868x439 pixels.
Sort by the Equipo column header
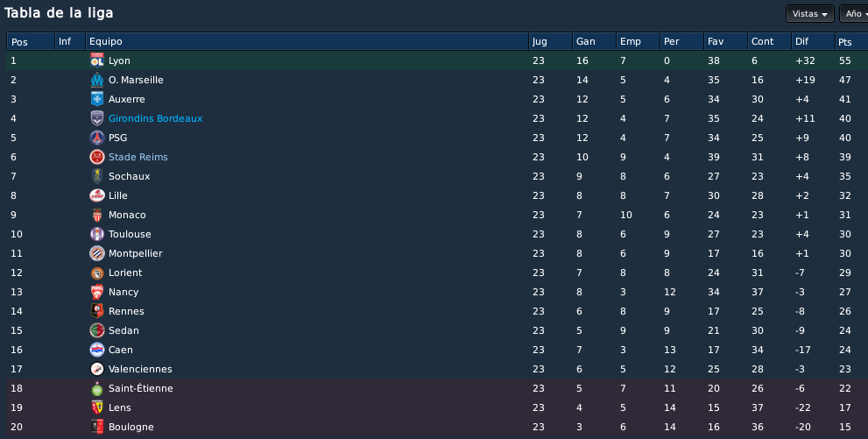307,41
